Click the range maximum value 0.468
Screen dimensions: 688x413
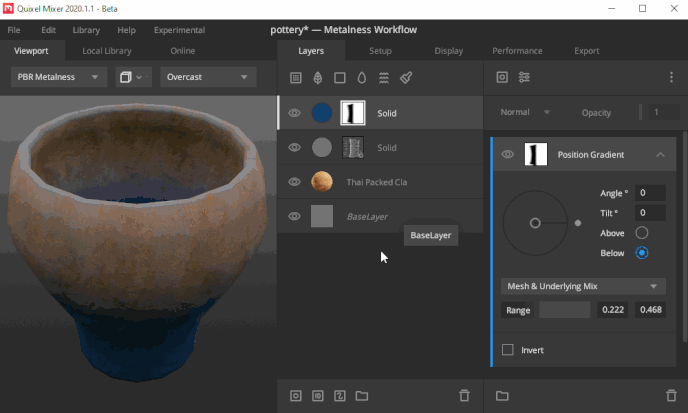[650, 310]
